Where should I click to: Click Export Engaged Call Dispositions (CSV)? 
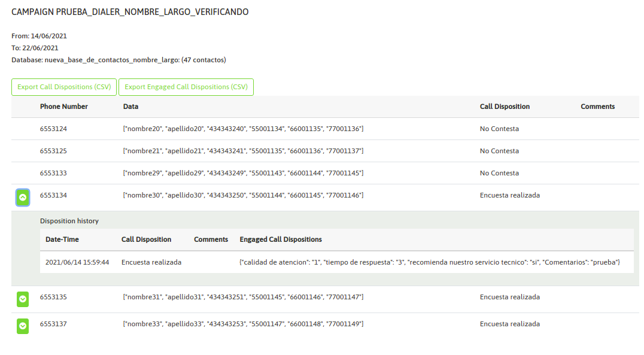[186, 87]
